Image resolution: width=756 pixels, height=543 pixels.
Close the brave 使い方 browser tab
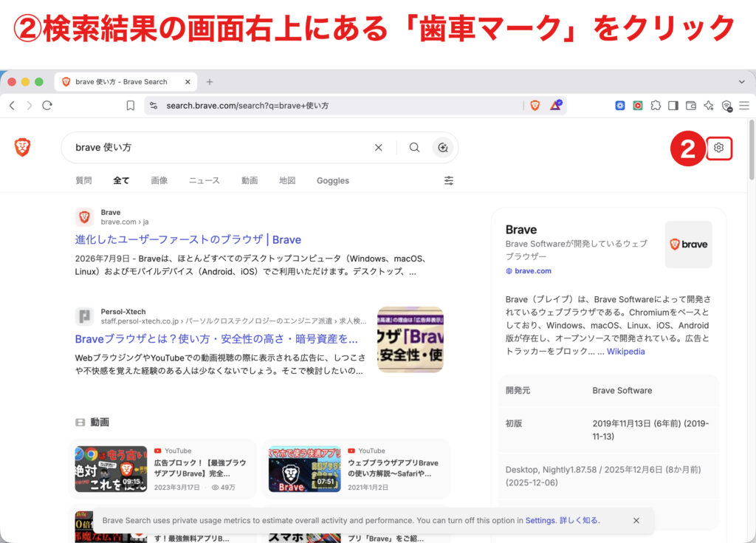pos(188,82)
